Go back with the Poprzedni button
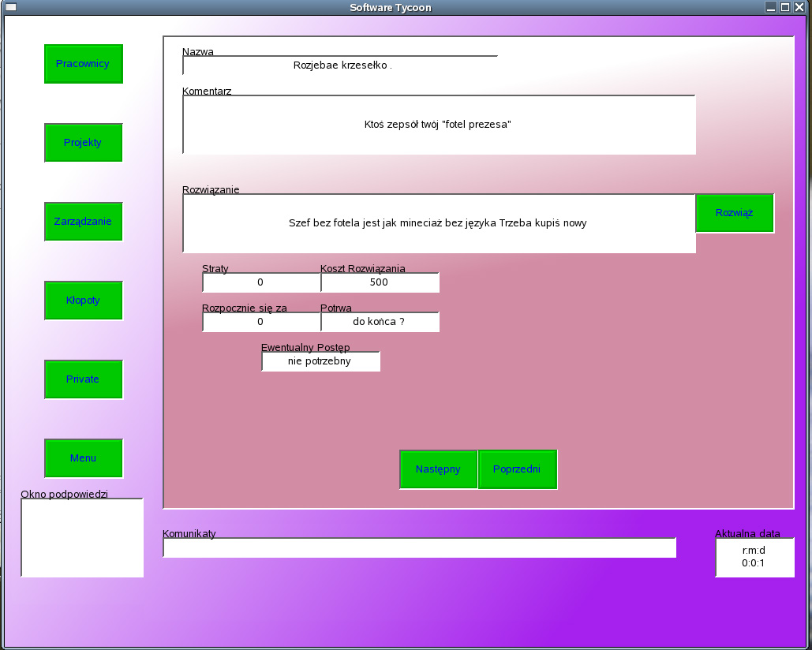This screenshot has height=650, width=812. click(x=517, y=469)
